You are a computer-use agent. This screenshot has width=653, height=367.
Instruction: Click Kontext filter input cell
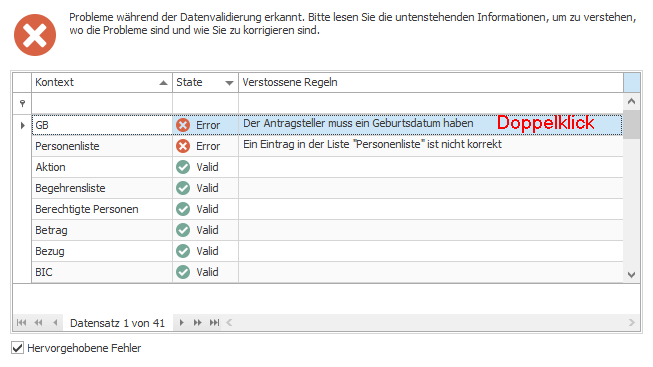102,103
